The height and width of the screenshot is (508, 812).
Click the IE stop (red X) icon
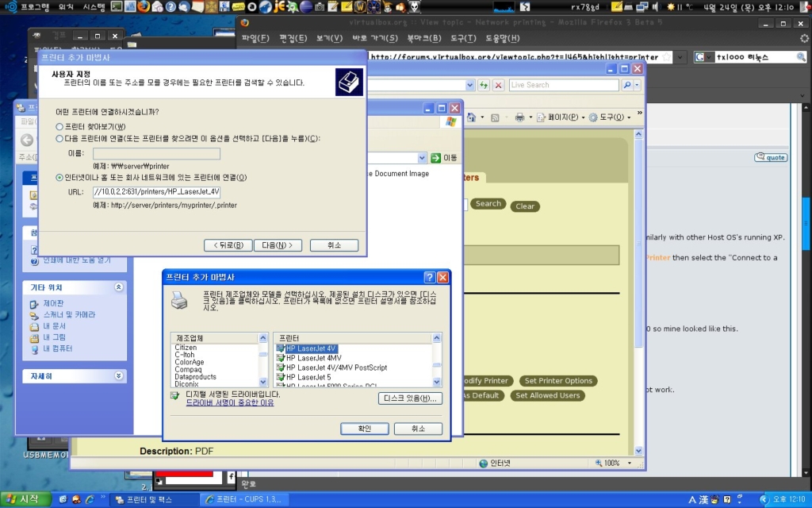[498, 85]
